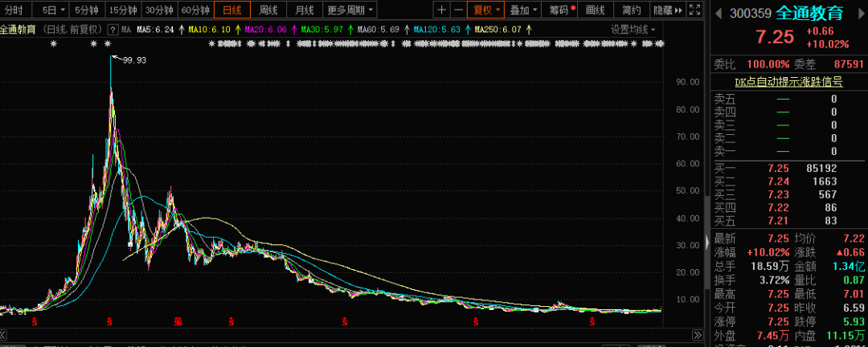Image resolution: width=868 pixels, height=347 pixels.
Task: Select the 60分钟 period tab
Action: click(195, 10)
